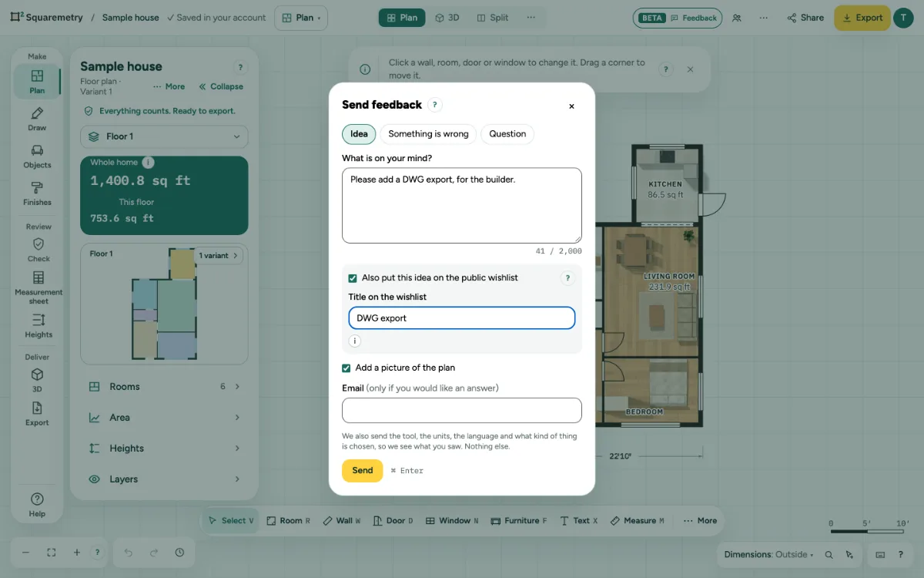Open the header three-dots menu beside Share
The height and width of the screenshot is (578, 924).
763,18
